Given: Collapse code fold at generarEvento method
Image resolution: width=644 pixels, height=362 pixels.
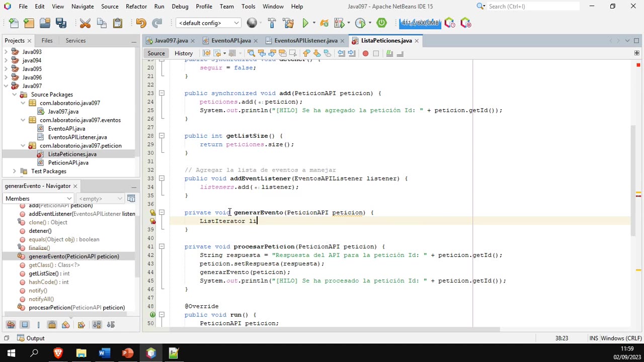Looking at the screenshot, I should pos(162,213).
